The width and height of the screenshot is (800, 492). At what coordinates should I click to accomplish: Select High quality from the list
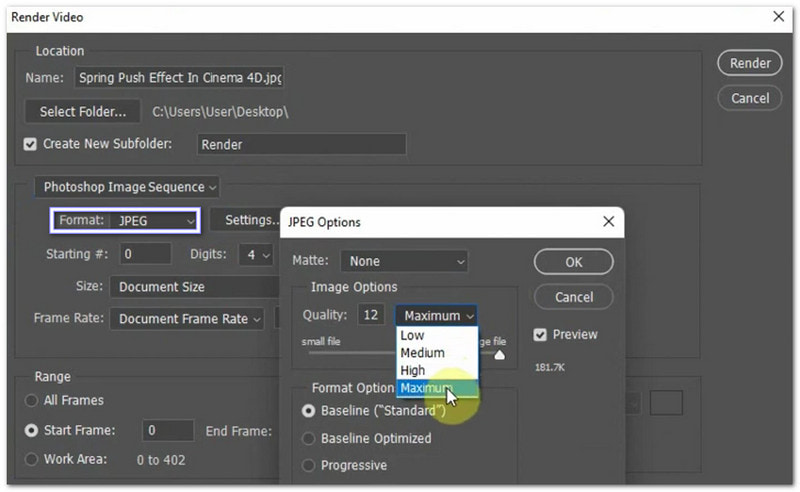pyautogui.click(x=414, y=370)
